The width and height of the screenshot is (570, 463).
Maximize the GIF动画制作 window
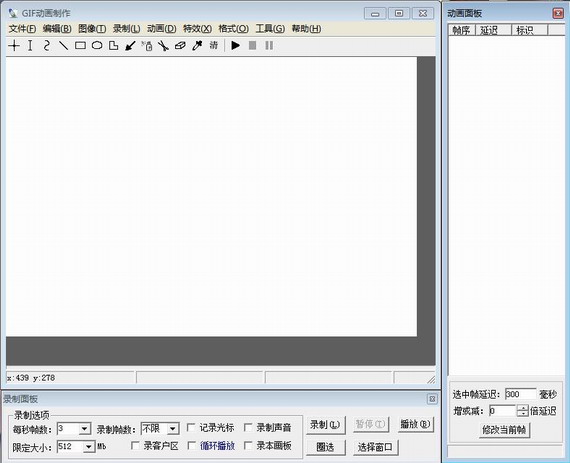399,13
